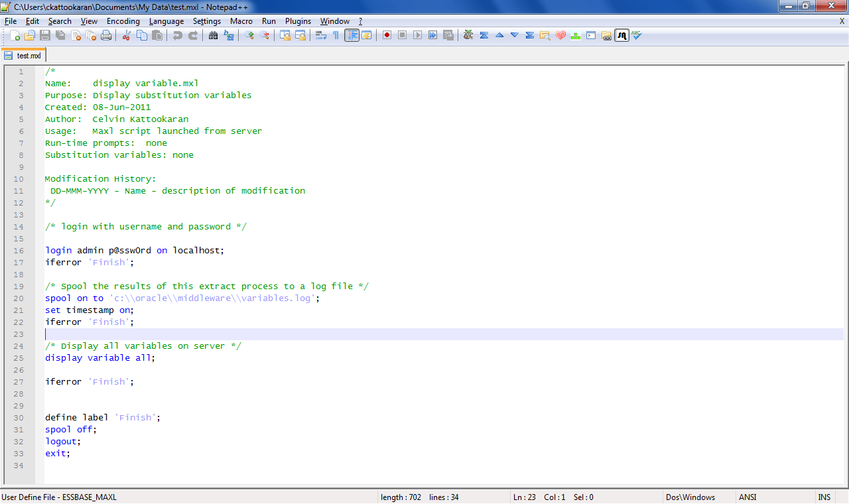
Task: Run macro multiple times fast-forward icon
Action: click(432, 35)
